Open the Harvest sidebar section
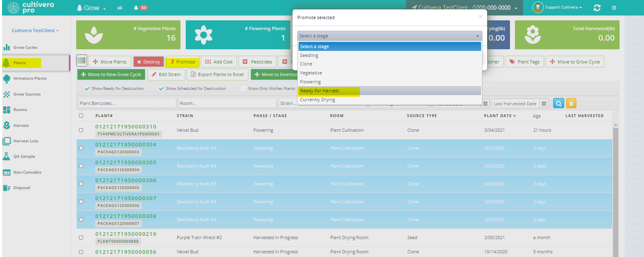Image resolution: width=644 pixels, height=257 pixels. click(21, 126)
